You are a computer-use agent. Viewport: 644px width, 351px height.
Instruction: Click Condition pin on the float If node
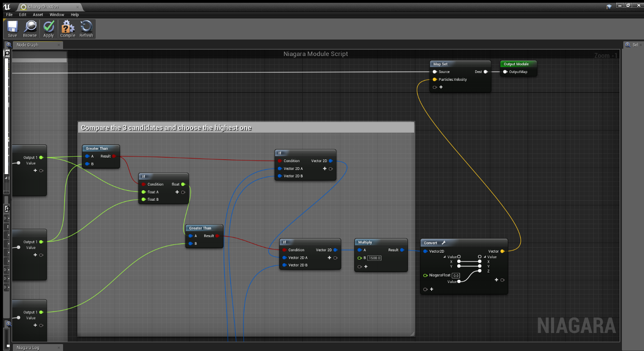144,184
